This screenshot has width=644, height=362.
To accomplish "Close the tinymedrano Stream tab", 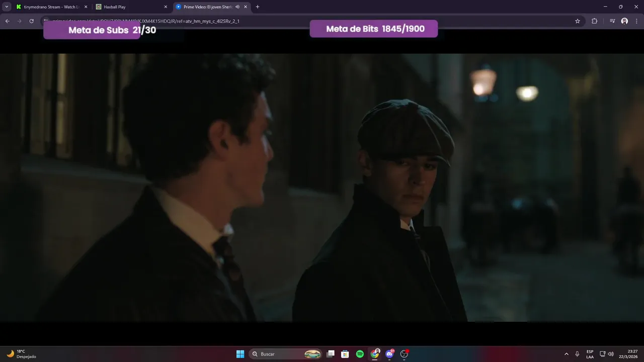I will (x=86, y=7).
